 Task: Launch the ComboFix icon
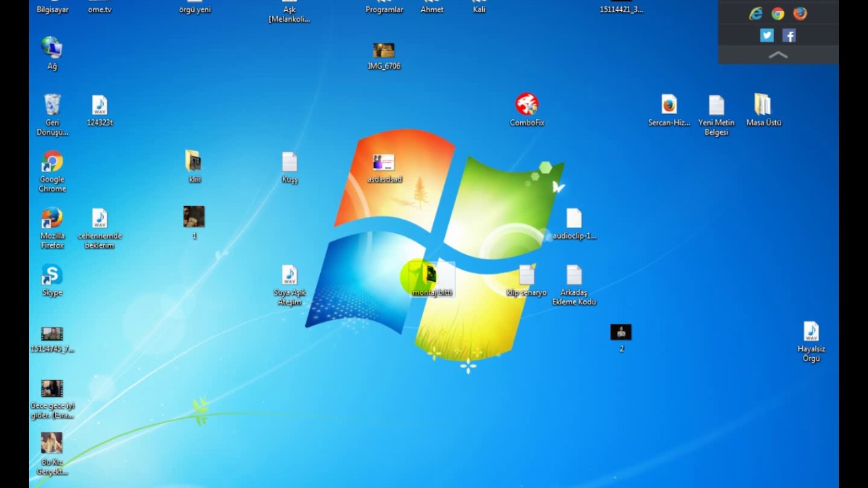pos(527,104)
